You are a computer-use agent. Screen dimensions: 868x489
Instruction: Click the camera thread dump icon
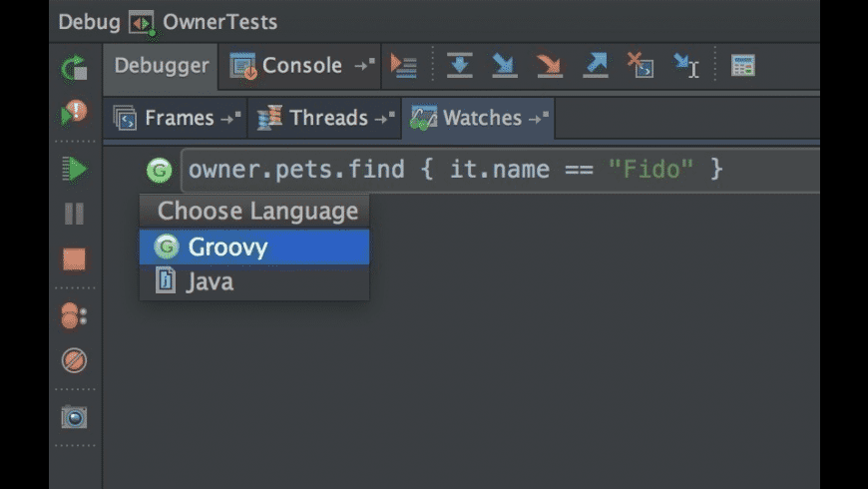pos(74,416)
